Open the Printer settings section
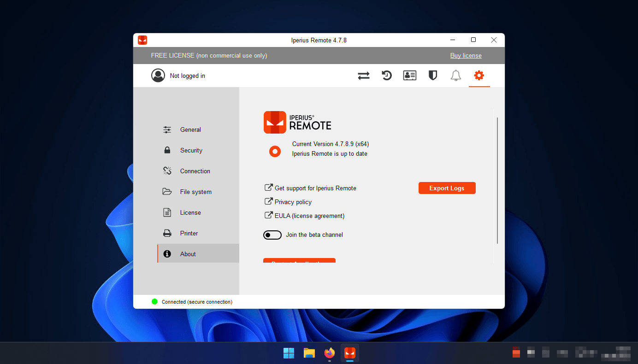Viewport: 638px width, 364px height. [198, 234]
